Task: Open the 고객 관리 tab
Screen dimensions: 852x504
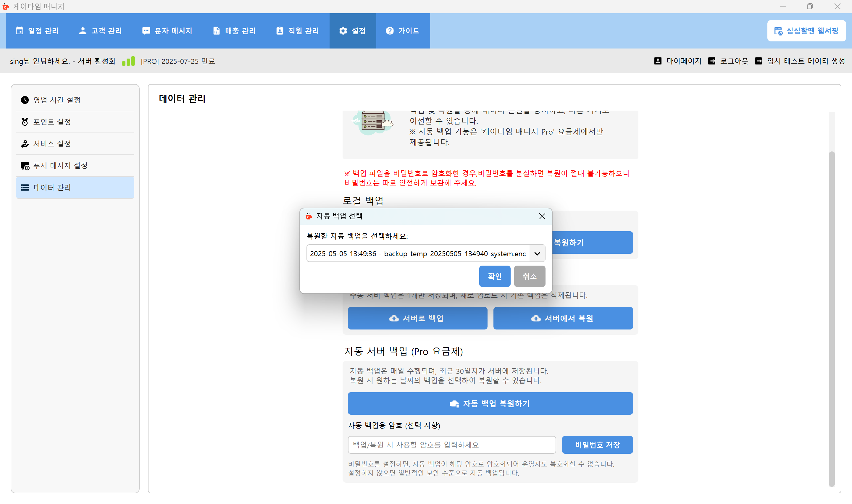Action: tap(100, 31)
